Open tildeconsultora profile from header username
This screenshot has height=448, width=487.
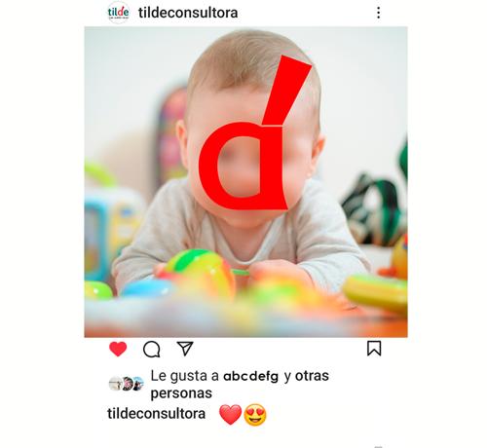188,13
